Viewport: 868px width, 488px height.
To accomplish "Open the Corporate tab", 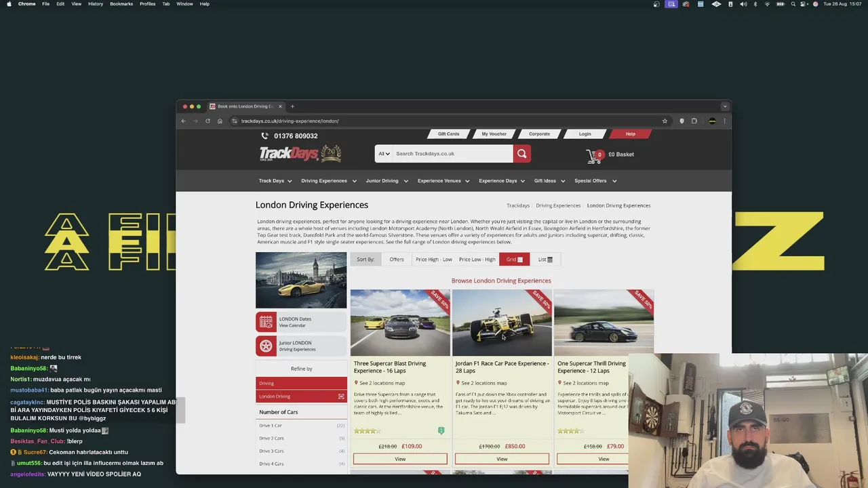I will coord(539,134).
